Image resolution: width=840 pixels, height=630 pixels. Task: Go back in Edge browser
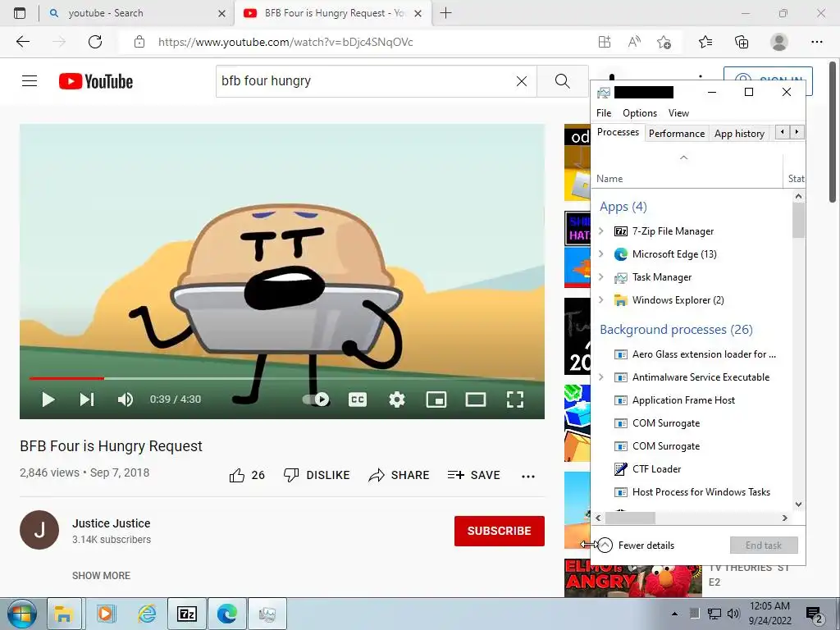(22, 42)
